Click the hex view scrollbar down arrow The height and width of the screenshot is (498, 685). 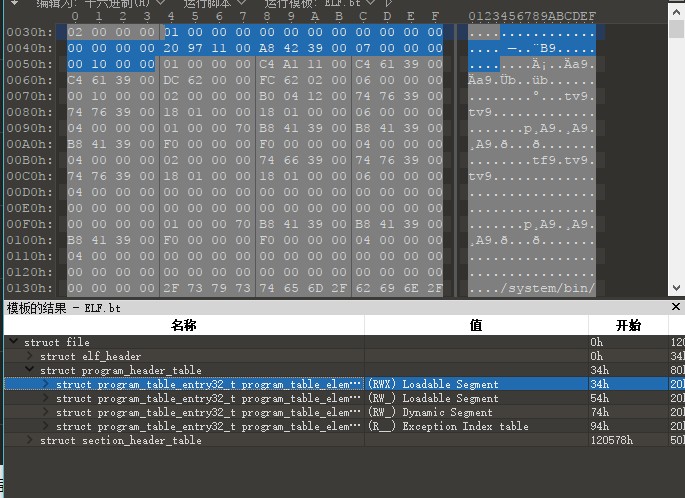pos(676,287)
